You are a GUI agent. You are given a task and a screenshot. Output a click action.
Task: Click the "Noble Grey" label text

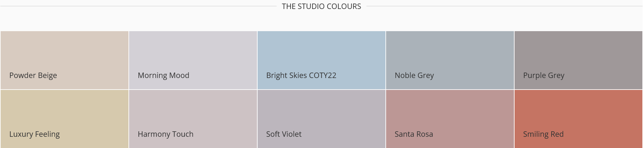414,76
